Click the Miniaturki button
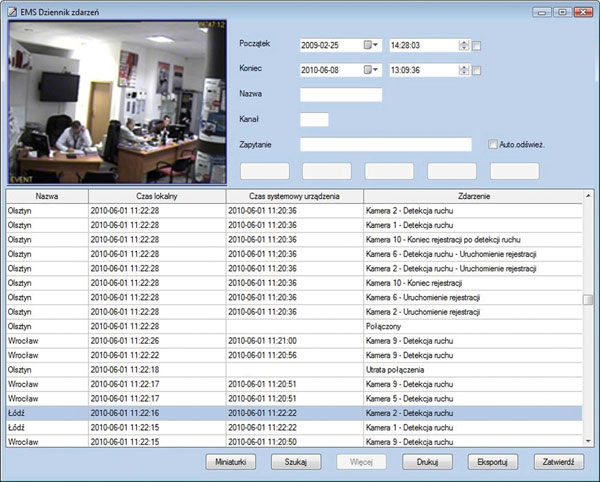This screenshot has width=600, height=482. coord(231,462)
